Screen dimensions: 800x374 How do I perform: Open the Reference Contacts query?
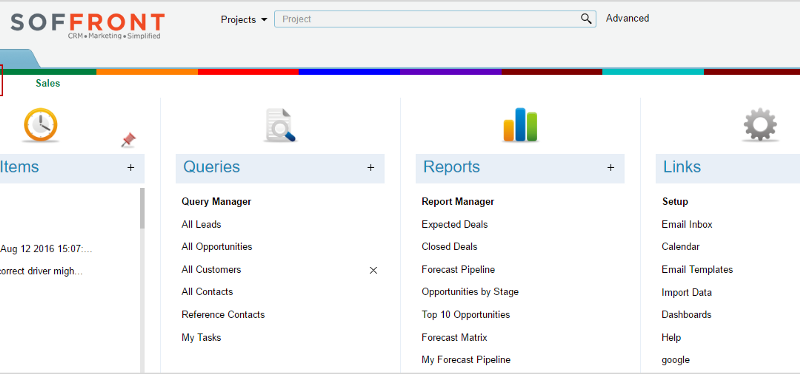point(223,314)
